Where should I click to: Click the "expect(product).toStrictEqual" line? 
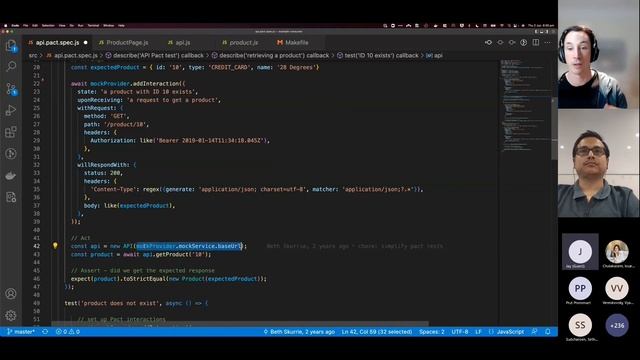169,279
